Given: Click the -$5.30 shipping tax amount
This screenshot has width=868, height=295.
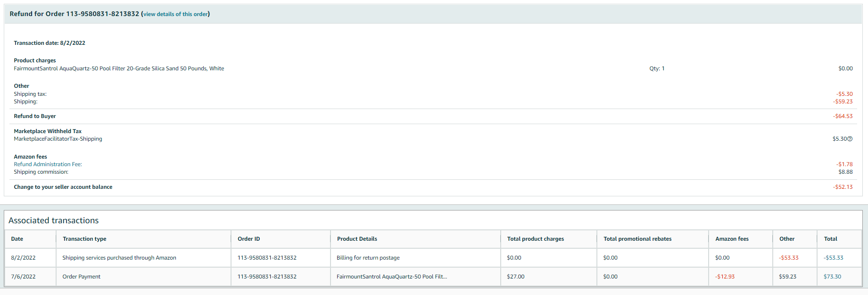Looking at the screenshot, I should coord(844,94).
